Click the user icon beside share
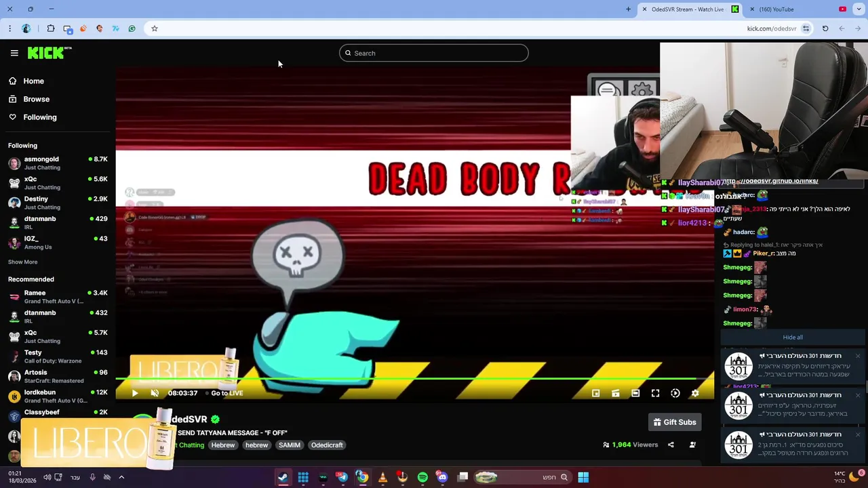The image size is (868, 488). (692, 445)
